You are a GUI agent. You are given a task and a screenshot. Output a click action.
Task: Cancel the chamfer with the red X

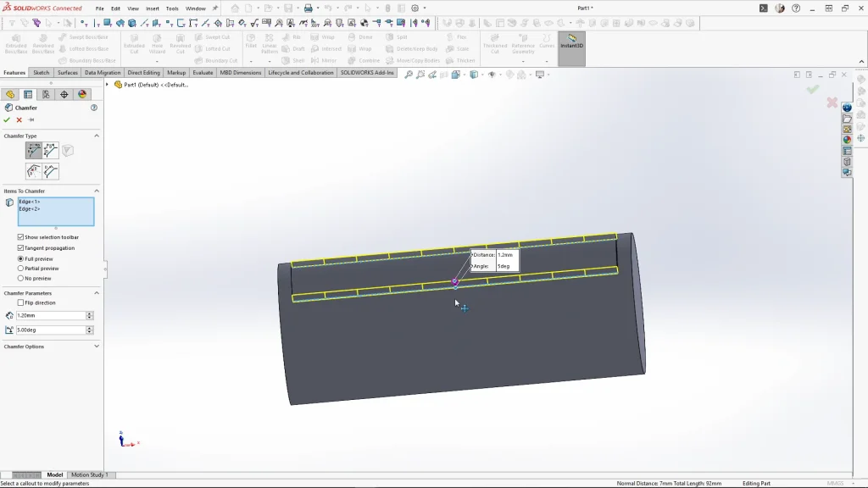click(19, 120)
